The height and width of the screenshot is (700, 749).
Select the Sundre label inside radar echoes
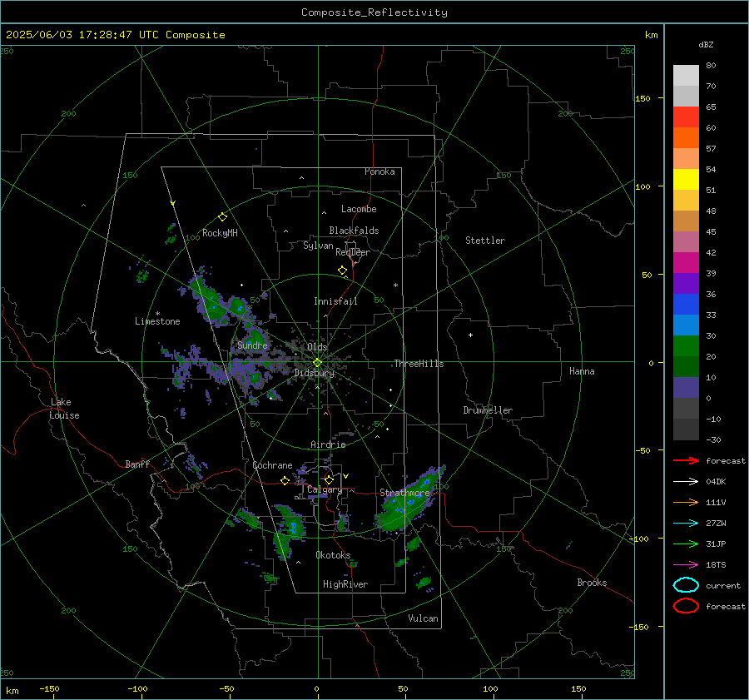(252, 345)
